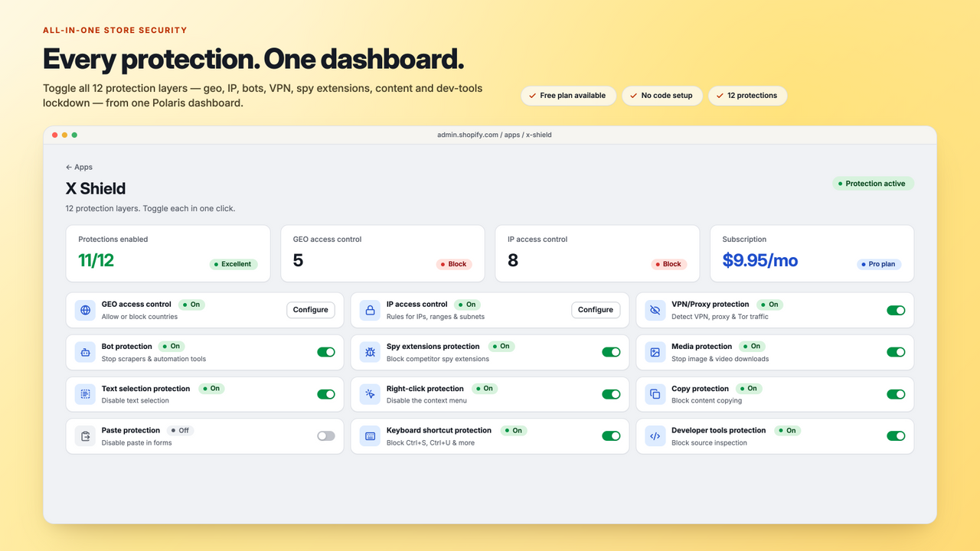Click the Excellent badge in Protections enabled
This screenshot has width=980, height=551.
pyautogui.click(x=234, y=264)
